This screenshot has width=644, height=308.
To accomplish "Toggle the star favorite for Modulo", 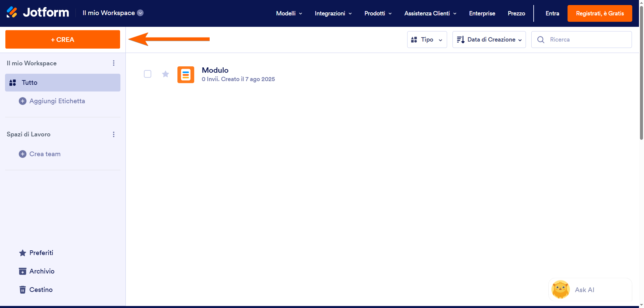I will click(x=165, y=74).
